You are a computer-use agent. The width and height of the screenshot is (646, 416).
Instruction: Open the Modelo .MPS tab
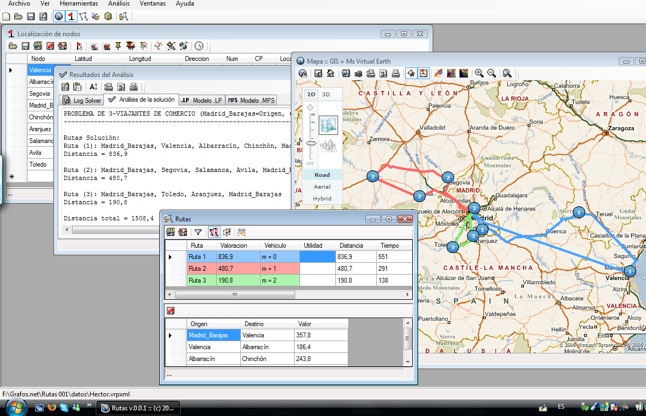click(251, 100)
